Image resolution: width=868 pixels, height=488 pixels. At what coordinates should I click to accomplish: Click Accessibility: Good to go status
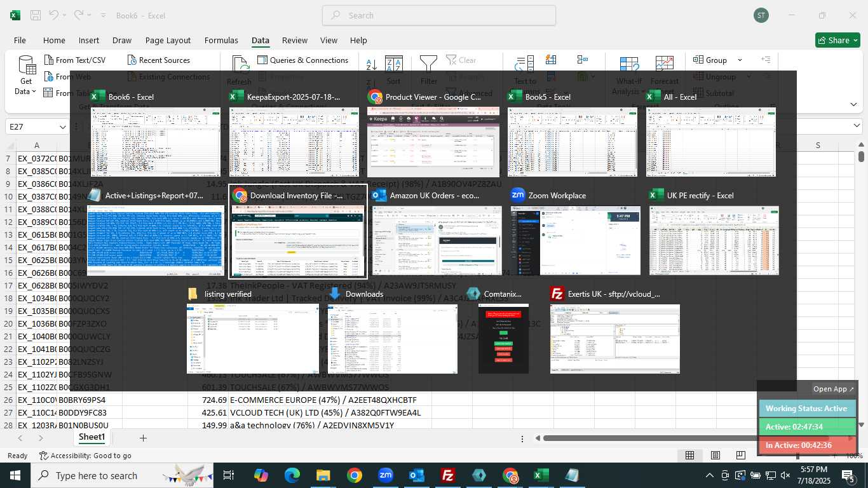pyautogui.click(x=85, y=456)
